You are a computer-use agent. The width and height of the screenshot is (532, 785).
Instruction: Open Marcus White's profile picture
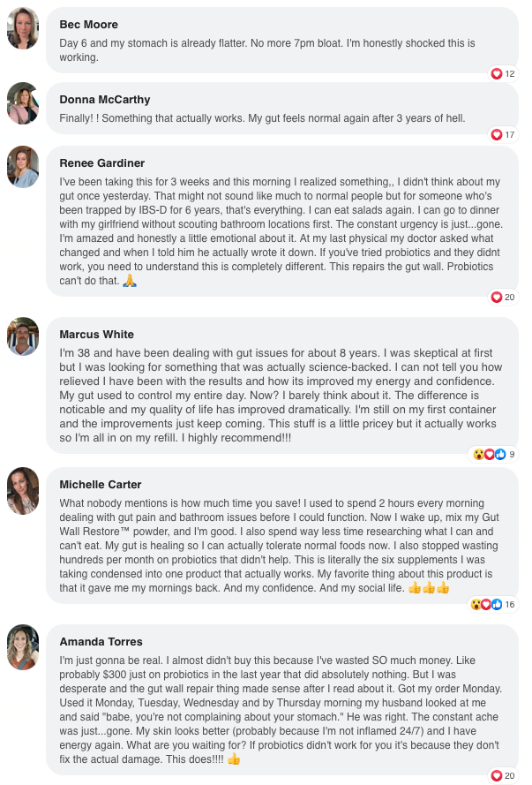[x=23, y=336]
